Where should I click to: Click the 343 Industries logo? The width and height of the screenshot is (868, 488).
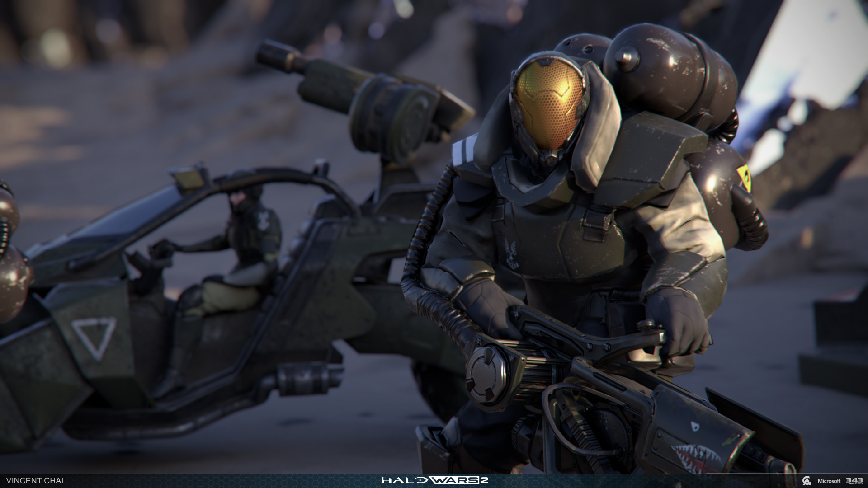(854, 480)
